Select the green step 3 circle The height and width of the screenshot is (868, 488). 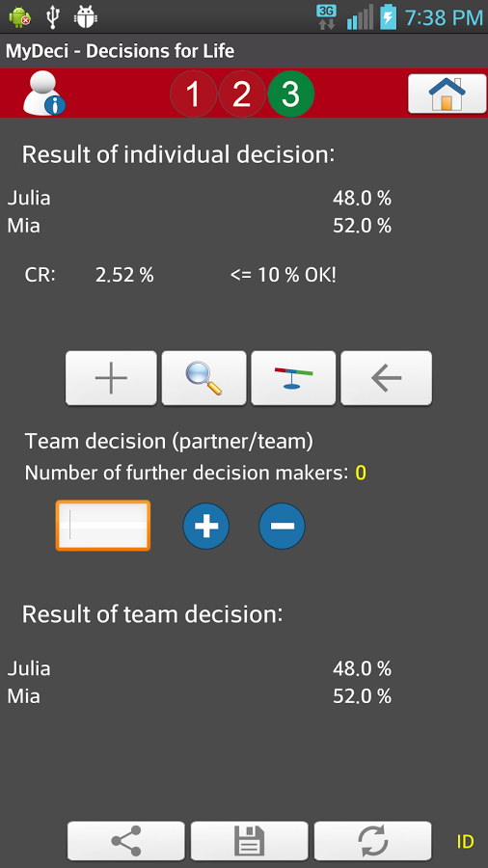[291, 95]
